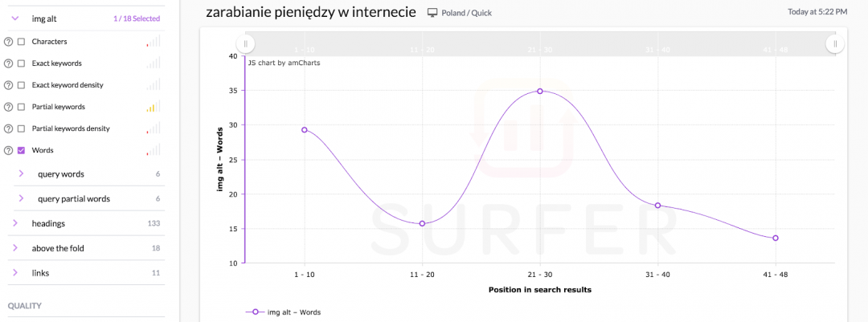Click the left chart range slider handle
Image resolution: width=868 pixels, height=322 pixels.
click(247, 43)
